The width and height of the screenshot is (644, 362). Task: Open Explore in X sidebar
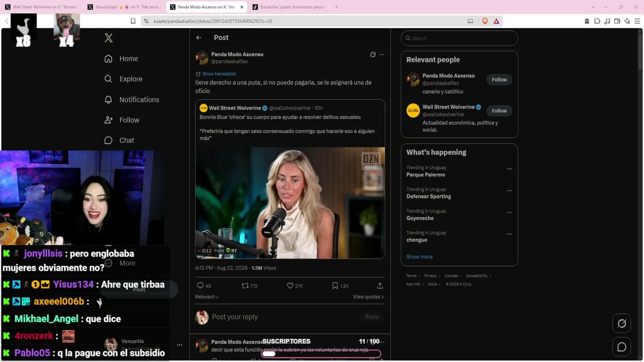point(123,79)
